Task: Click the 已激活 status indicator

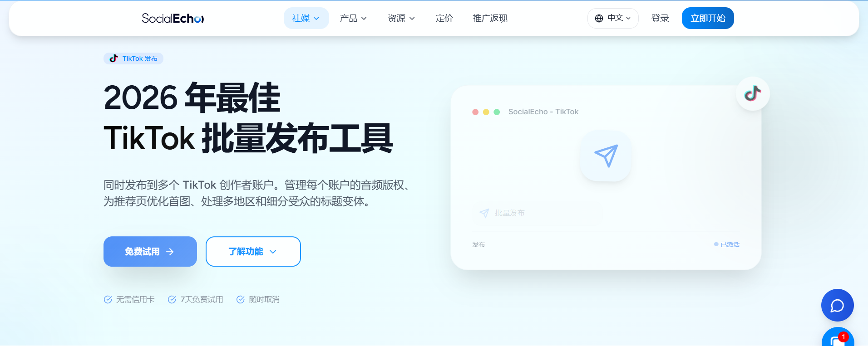Action: pos(727,244)
